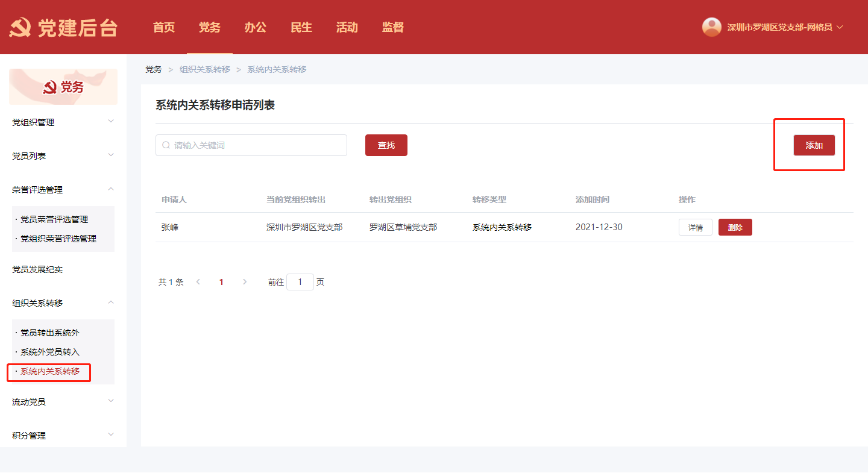
Task: Click the search magnifier icon in keyword field
Action: [166, 145]
